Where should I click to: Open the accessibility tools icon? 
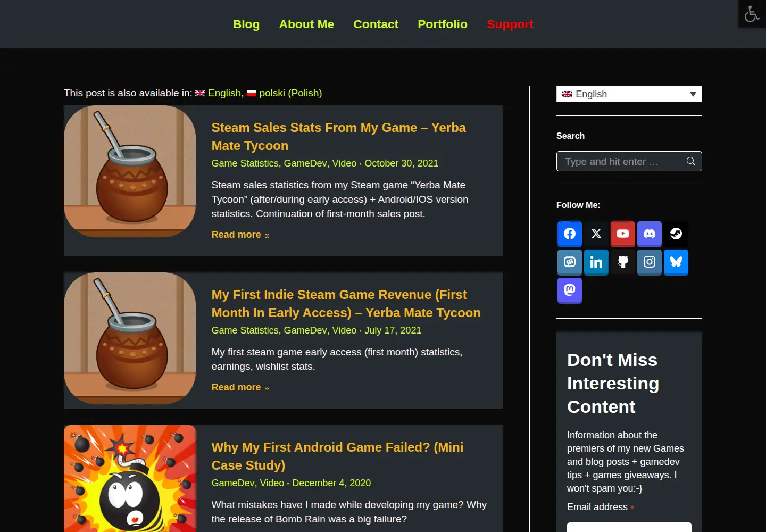click(752, 14)
